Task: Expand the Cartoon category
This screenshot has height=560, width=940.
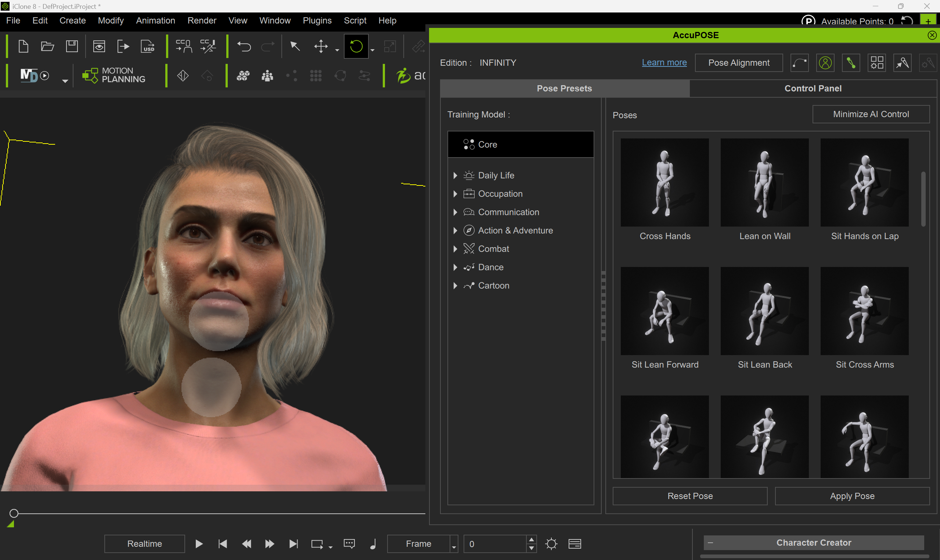Action: pyautogui.click(x=455, y=286)
